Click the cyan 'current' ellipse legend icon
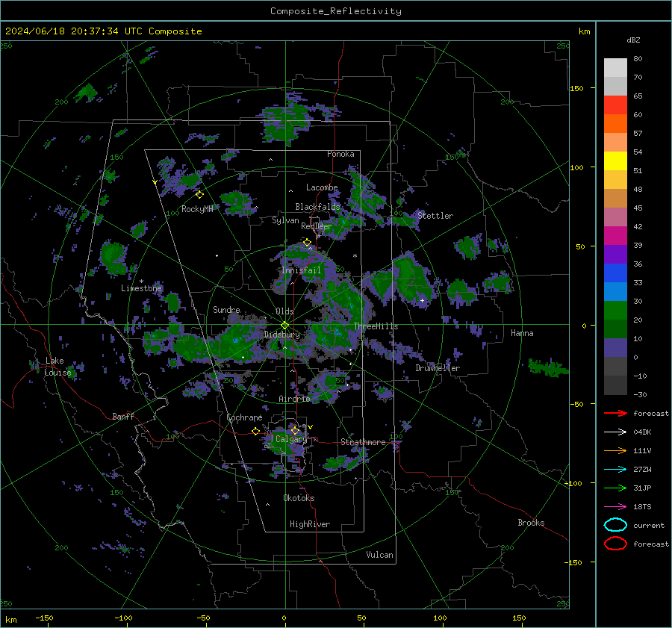The width and height of the screenshot is (672, 628). [x=615, y=525]
